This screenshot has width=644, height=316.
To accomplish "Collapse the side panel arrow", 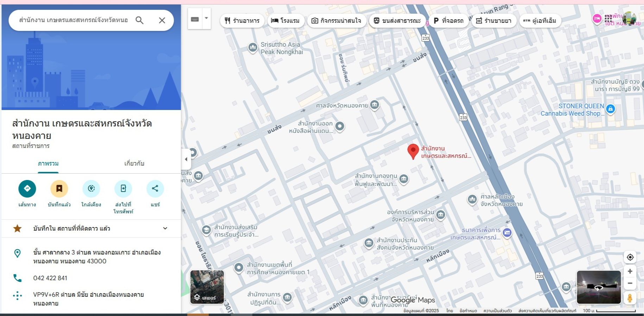I will click(186, 159).
